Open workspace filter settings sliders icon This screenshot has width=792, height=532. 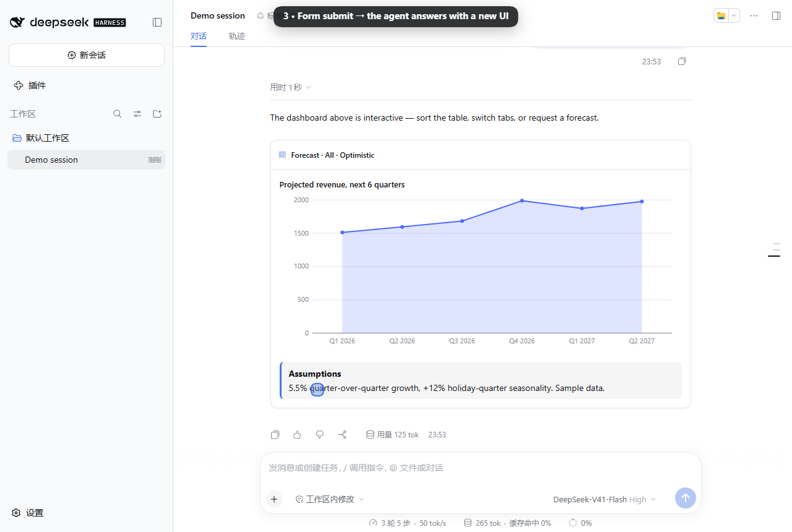click(137, 114)
